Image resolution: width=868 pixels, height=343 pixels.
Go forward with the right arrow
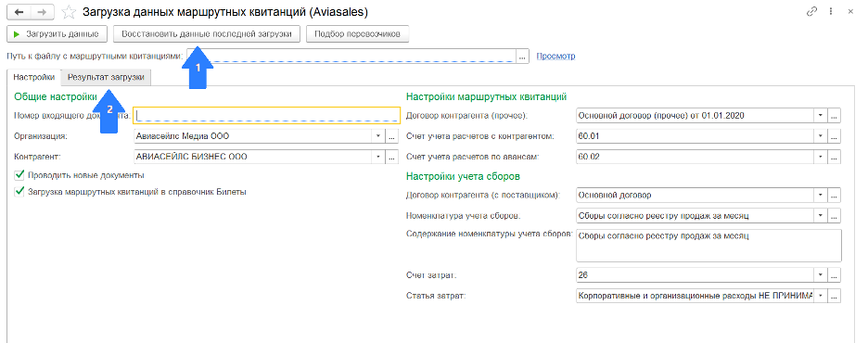point(43,11)
